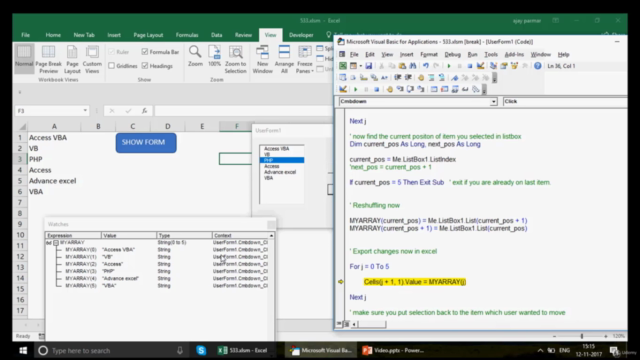Undo the last edit in the VBA editor
The height and width of the screenshot is (360, 640).
click(x=426, y=66)
